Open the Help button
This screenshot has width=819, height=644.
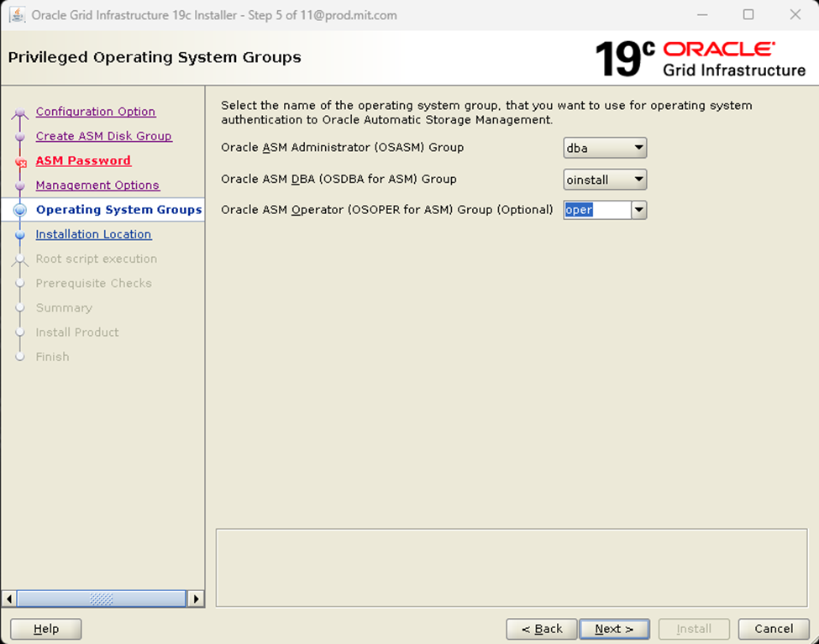tap(46, 629)
